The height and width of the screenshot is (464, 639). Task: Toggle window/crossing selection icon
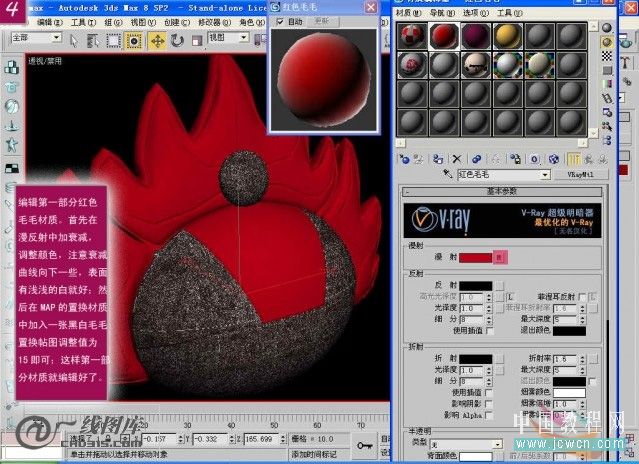point(134,41)
